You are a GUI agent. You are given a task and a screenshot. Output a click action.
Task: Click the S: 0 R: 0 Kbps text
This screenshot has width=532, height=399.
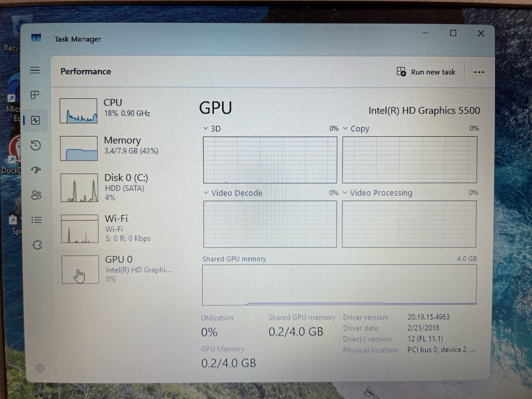point(128,238)
